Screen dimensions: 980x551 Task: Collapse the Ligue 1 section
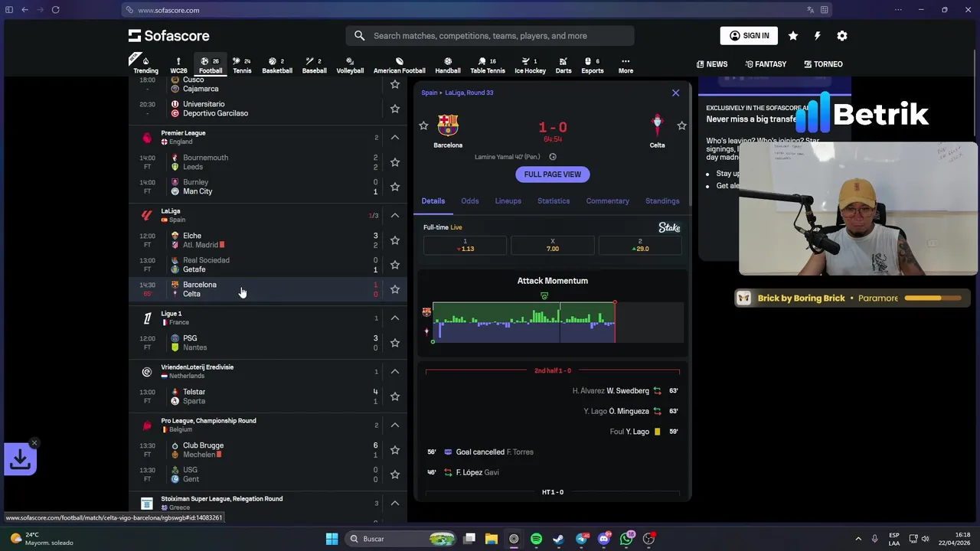click(395, 318)
